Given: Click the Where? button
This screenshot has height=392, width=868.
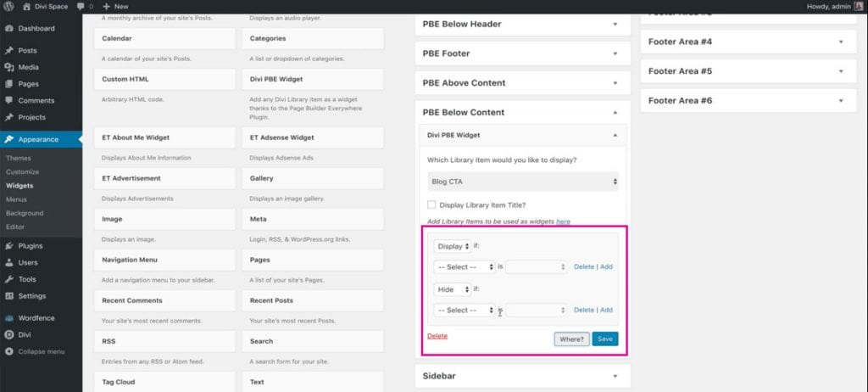Looking at the screenshot, I should pyautogui.click(x=572, y=339).
